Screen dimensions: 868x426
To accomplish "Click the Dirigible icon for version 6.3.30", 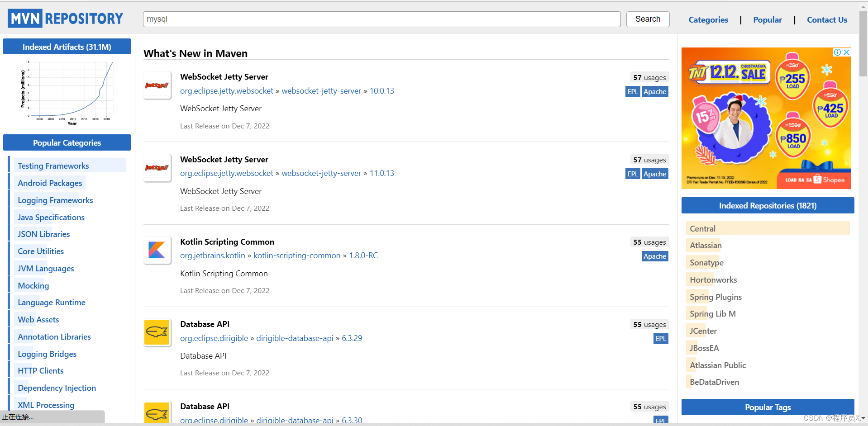I will [x=157, y=412].
